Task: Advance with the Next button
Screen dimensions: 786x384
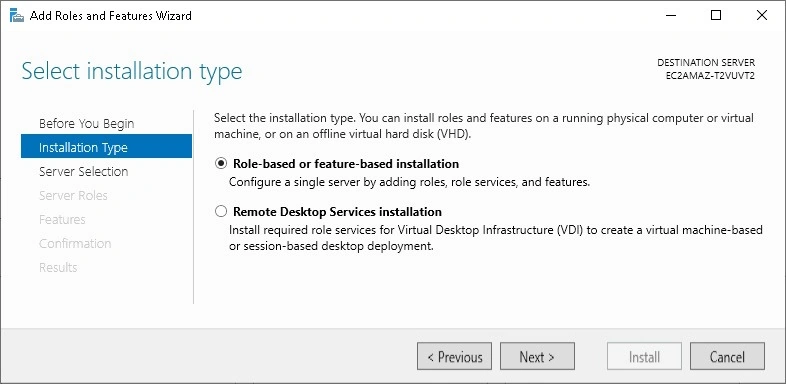Action: [537, 357]
